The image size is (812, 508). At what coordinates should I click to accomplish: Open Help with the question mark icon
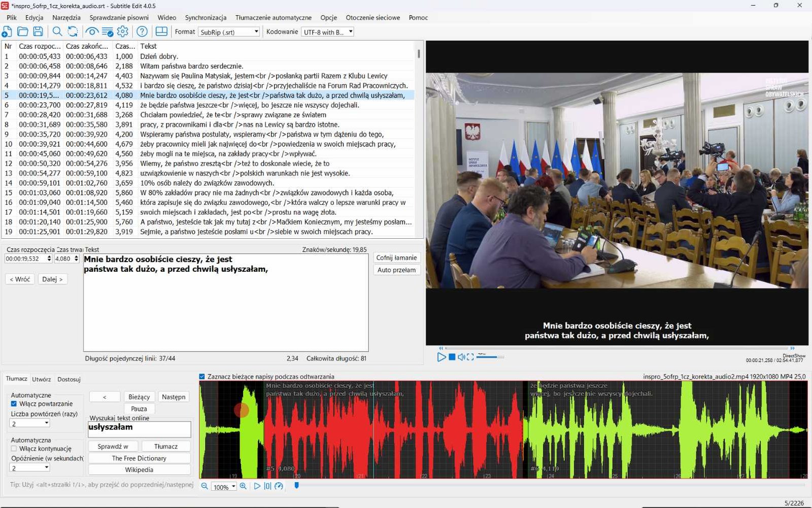142,31
